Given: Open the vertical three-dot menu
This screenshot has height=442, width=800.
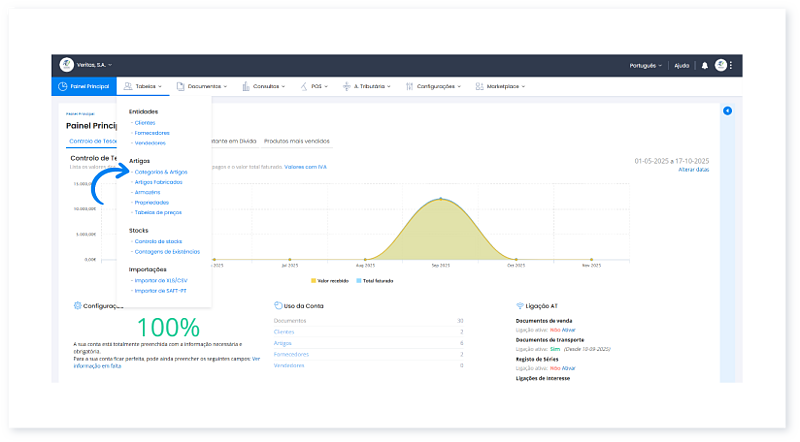Looking at the screenshot, I should tap(732, 65).
